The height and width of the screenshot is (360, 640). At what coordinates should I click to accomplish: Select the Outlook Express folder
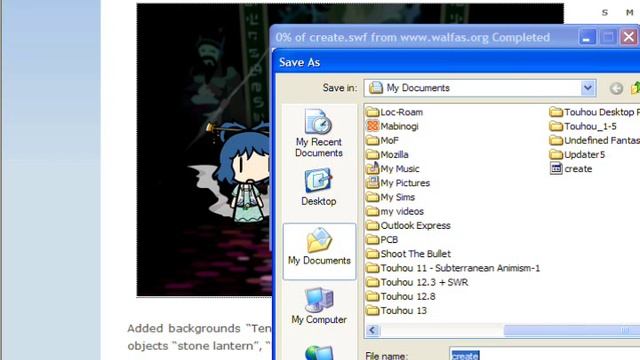pos(408,226)
